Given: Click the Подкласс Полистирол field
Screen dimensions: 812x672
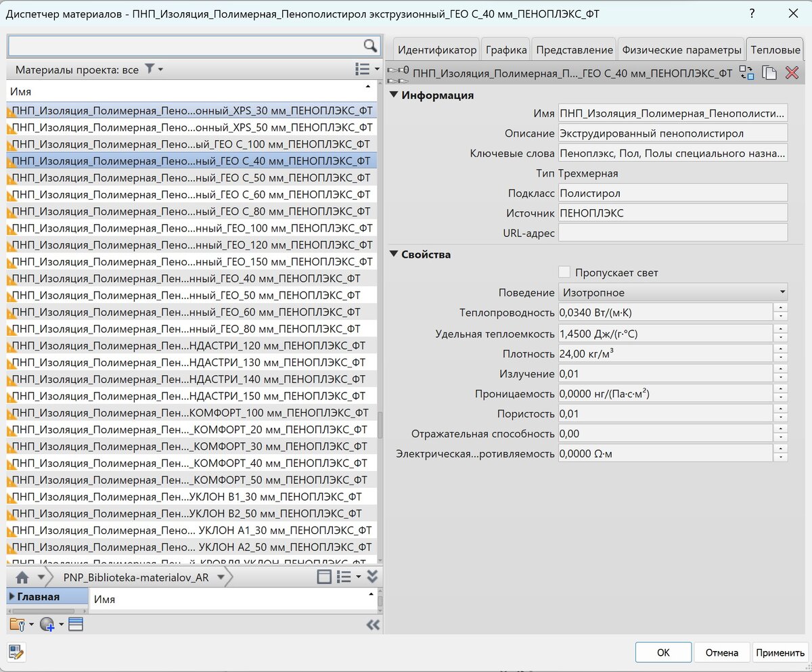Looking at the screenshot, I should [673, 193].
